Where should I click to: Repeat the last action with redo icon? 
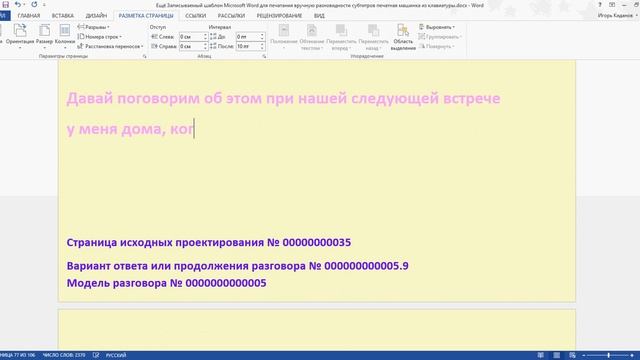coord(34,5)
